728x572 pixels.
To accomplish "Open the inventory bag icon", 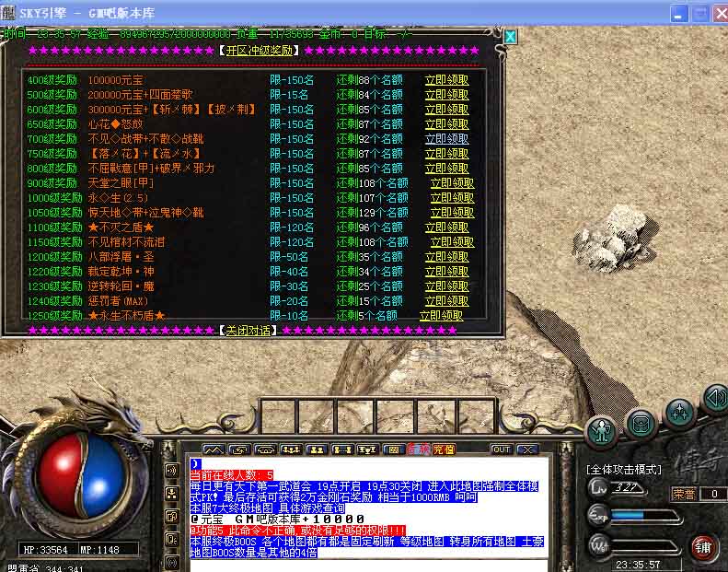I will pyautogui.click(x=641, y=423).
